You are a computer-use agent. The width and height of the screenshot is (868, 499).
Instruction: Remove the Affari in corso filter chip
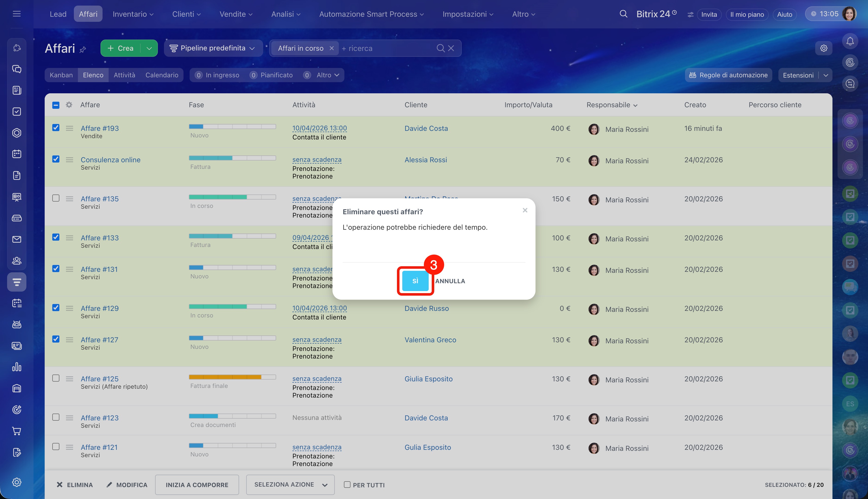pos(331,48)
